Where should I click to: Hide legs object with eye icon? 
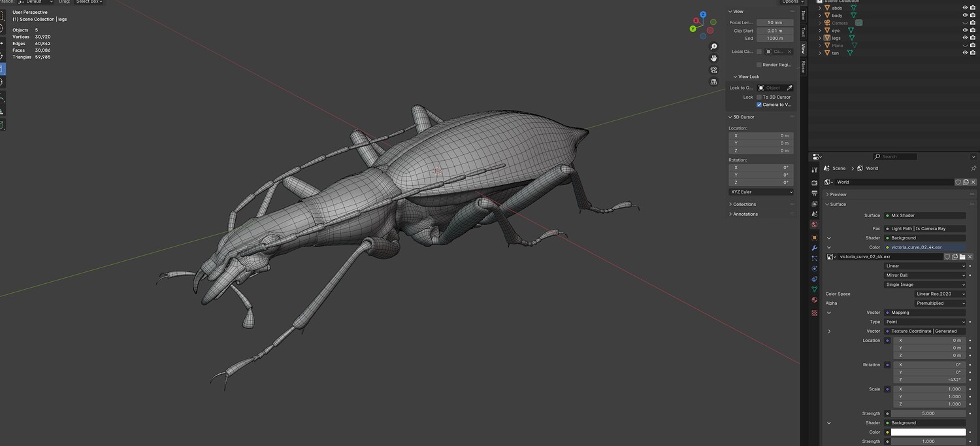(x=965, y=38)
